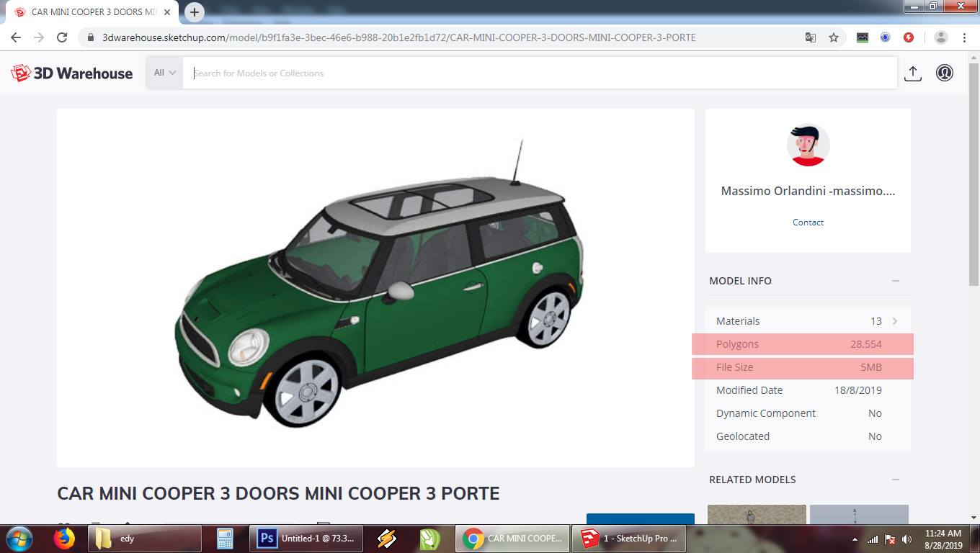Go forward in browser history

(39, 37)
